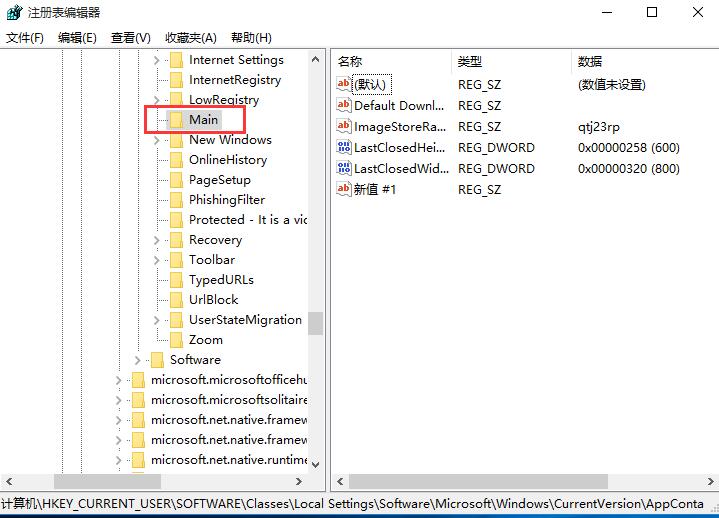This screenshot has width=719, height=518.
Task: Click the (默认) string value icon
Action: click(x=344, y=84)
